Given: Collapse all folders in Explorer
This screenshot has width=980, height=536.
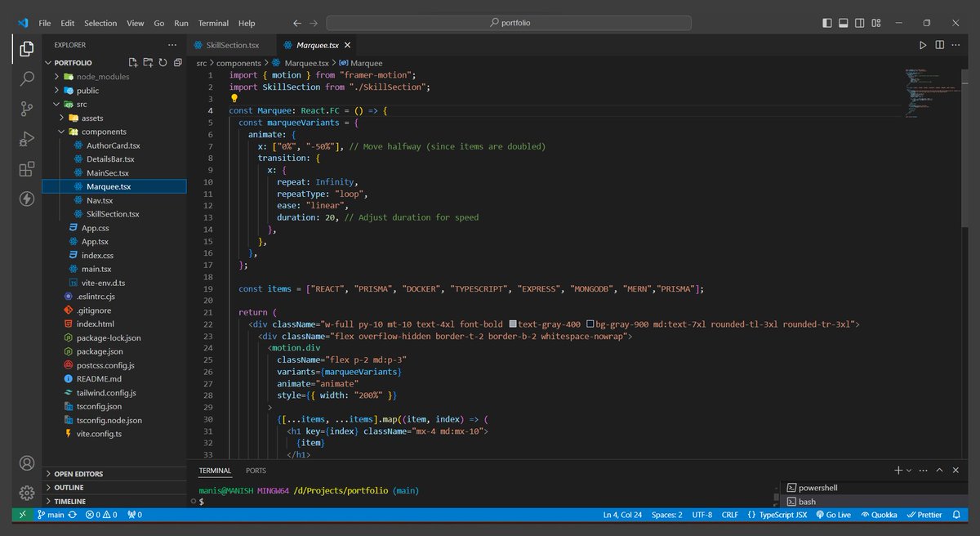Looking at the screenshot, I should click(177, 62).
